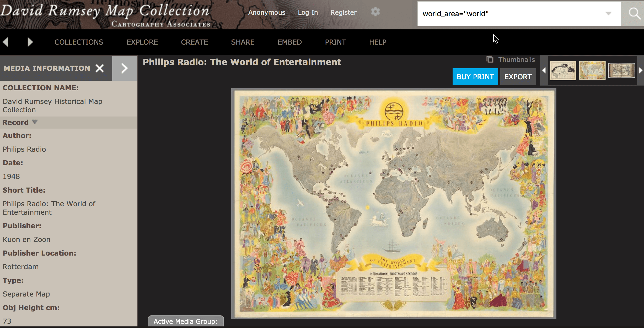This screenshot has width=644, height=328.
Task: Close the Media Information panel
Action: point(100,68)
